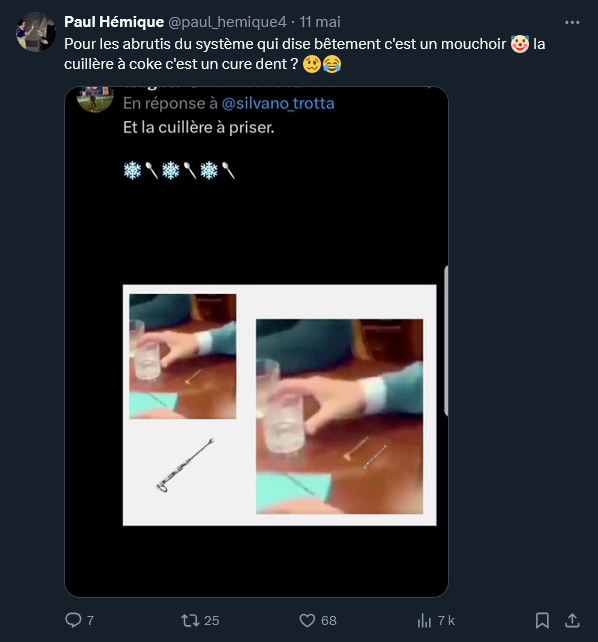Click the @silvano_trotta mention

(278, 104)
